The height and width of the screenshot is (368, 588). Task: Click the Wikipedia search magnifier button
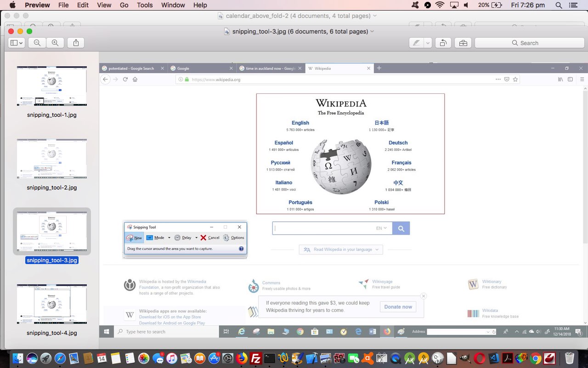tap(401, 228)
